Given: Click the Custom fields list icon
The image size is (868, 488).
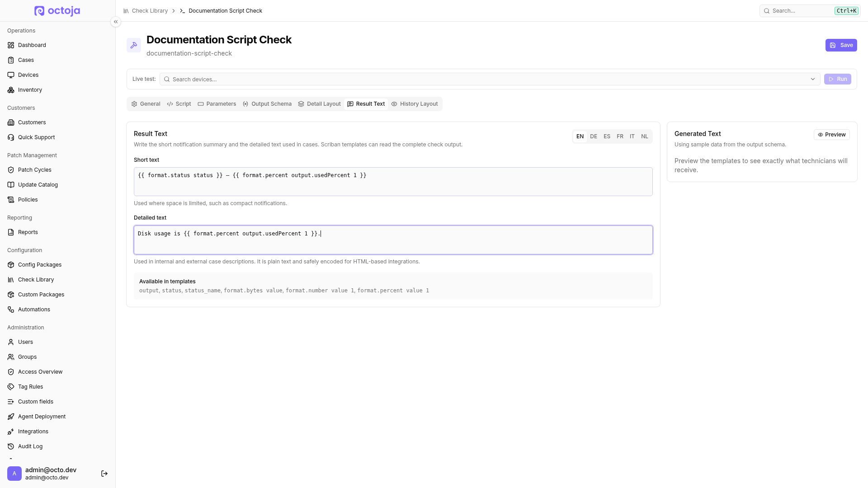Looking at the screenshot, I should click(x=11, y=402).
